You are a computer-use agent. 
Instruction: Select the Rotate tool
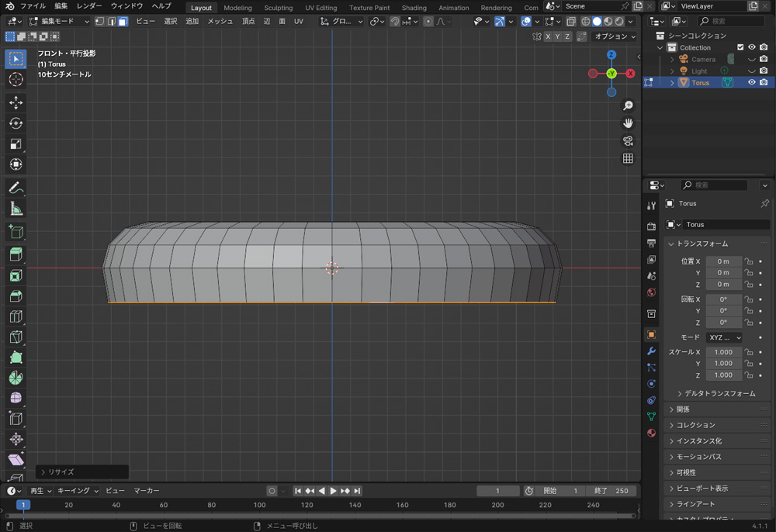point(16,123)
